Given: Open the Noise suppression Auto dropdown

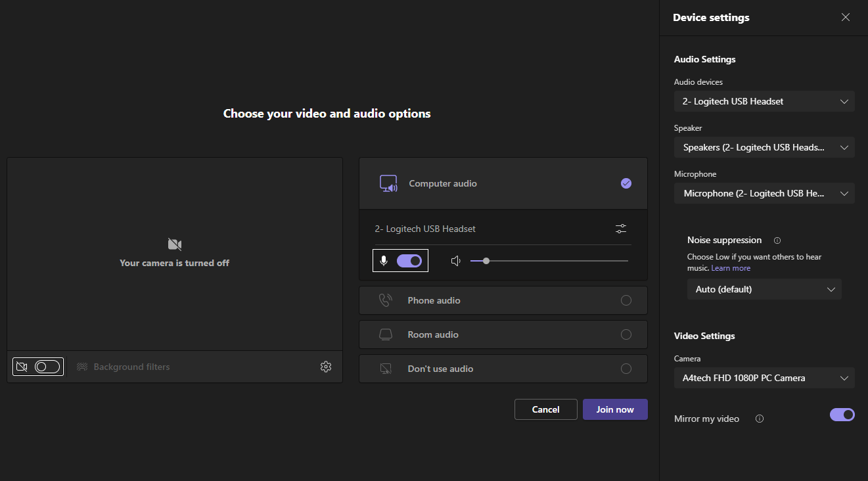Looking at the screenshot, I should (764, 289).
